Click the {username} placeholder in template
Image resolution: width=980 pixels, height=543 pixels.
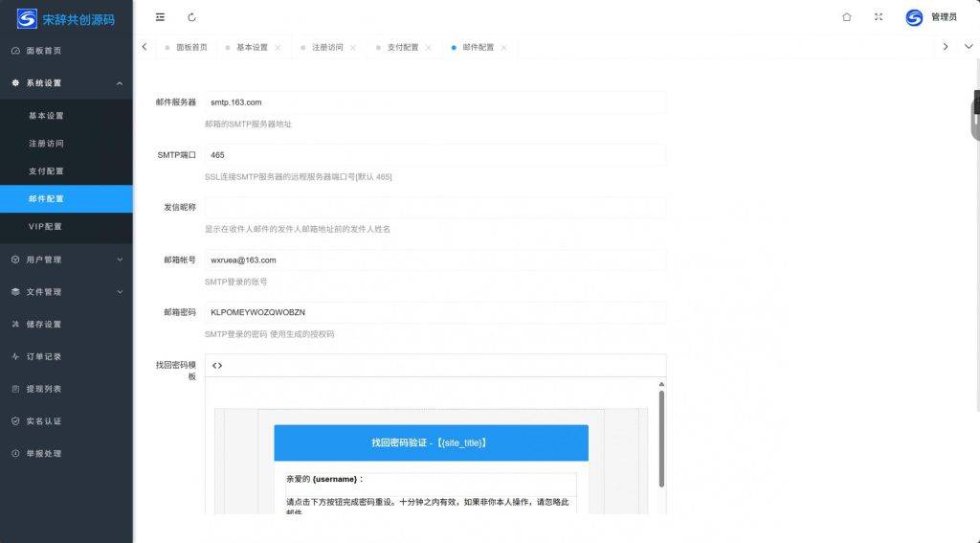pos(335,479)
